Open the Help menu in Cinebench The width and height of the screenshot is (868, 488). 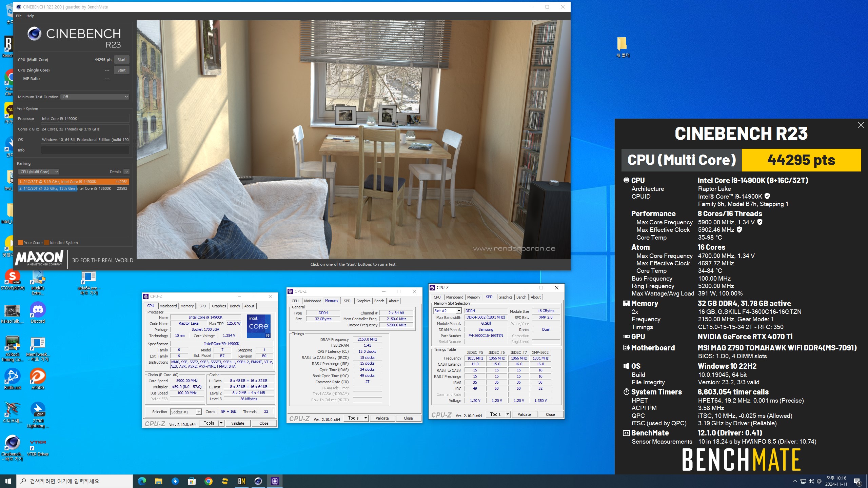(30, 16)
